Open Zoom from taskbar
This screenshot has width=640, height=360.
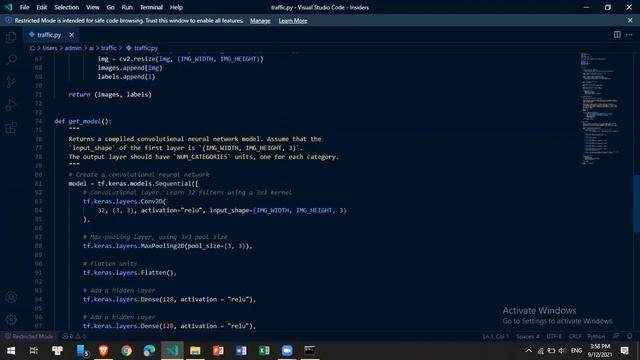287,351
